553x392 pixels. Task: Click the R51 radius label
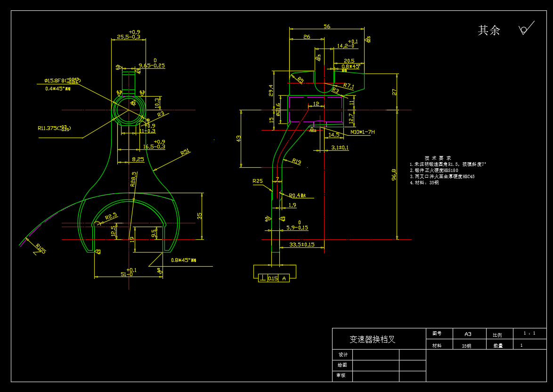185,153
